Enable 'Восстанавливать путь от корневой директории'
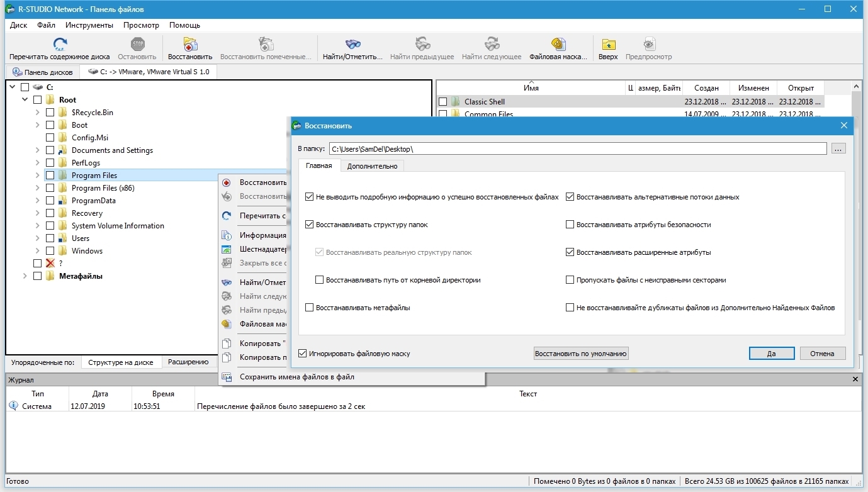Screen dimensions: 868x492 click(x=319, y=280)
